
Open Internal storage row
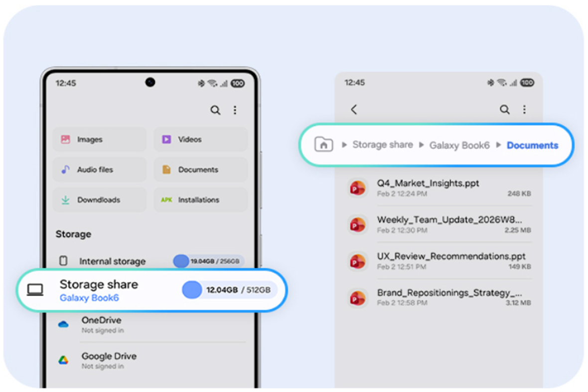click(x=150, y=260)
